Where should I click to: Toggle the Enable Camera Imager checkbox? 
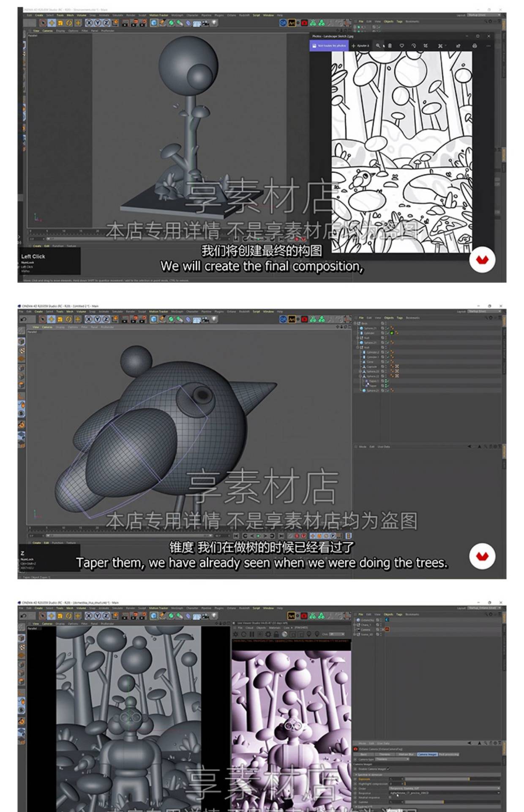(x=388, y=769)
